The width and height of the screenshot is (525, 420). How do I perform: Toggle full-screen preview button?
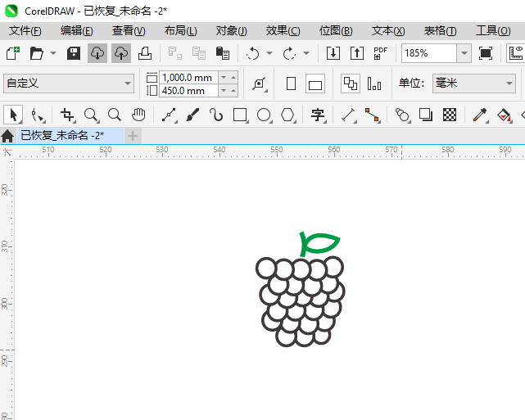[x=486, y=53]
